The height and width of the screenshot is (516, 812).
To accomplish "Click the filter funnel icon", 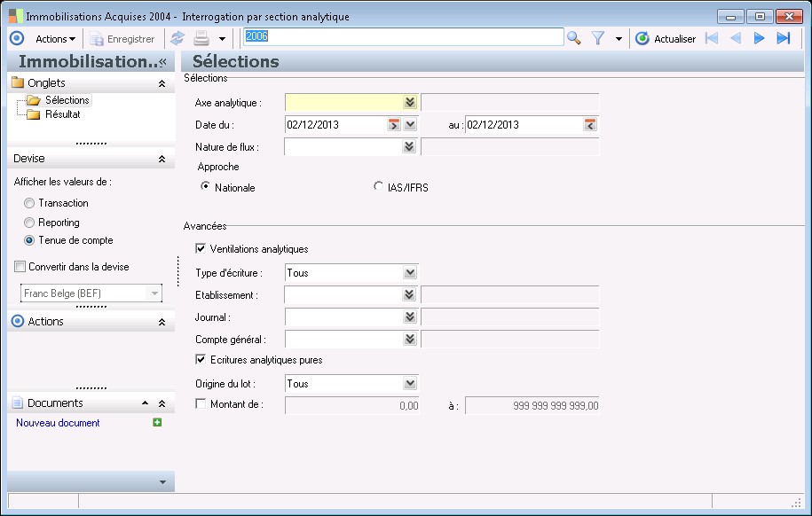I will [598, 38].
